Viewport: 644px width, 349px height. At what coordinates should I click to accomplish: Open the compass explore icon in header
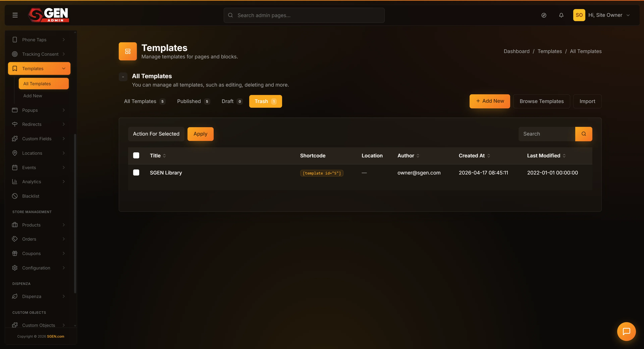click(x=544, y=15)
